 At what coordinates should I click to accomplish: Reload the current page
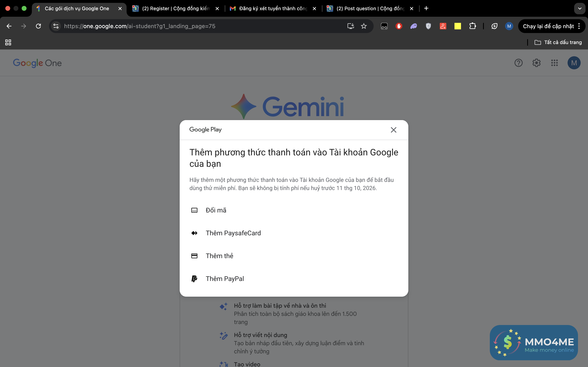pos(38,26)
